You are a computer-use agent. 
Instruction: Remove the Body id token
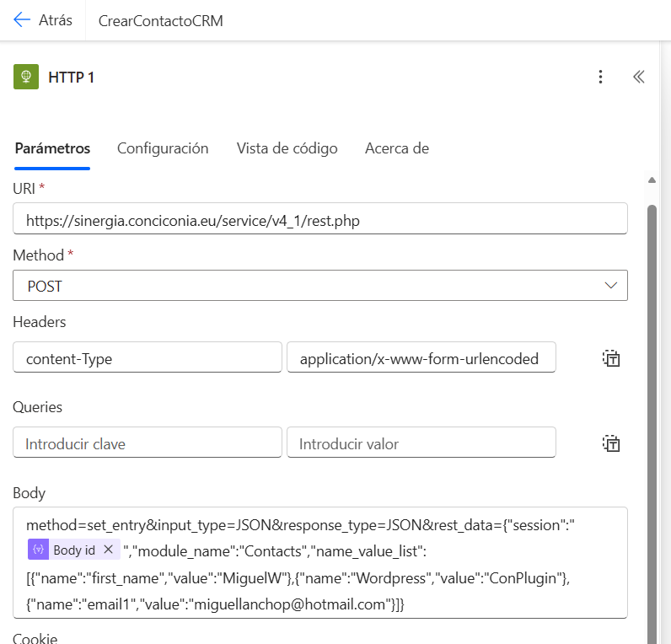coord(108,550)
